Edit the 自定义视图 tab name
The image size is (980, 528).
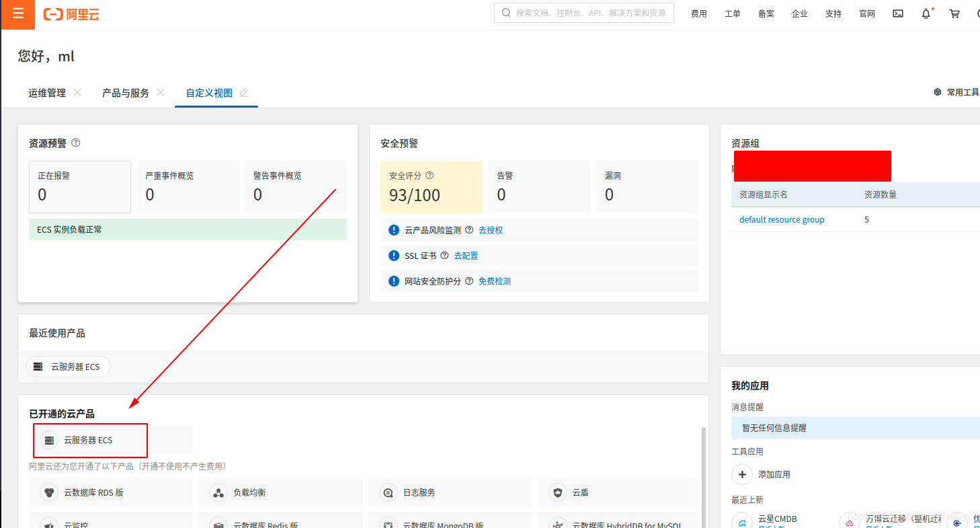[244, 93]
